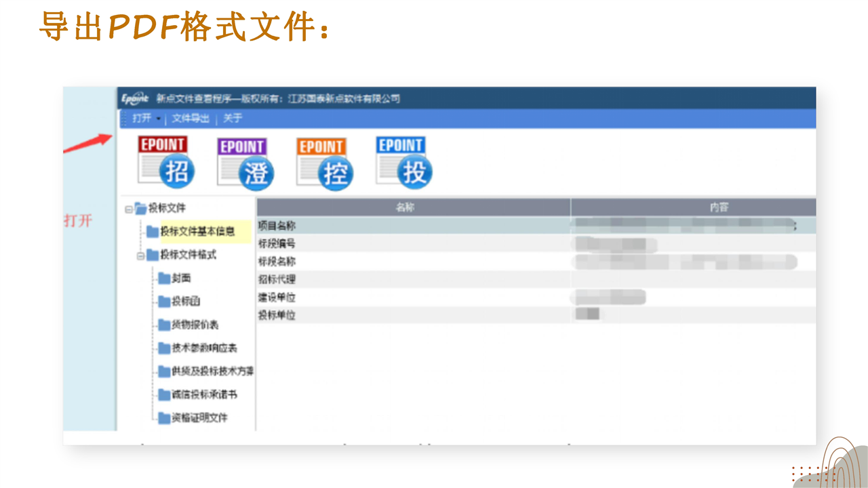Click the 投标函 folder icon

(x=164, y=302)
